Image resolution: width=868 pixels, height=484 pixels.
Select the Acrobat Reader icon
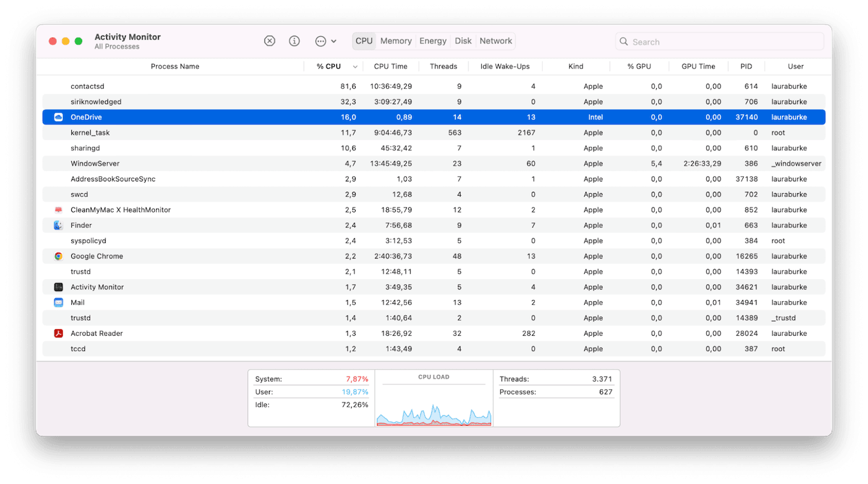pos(59,333)
